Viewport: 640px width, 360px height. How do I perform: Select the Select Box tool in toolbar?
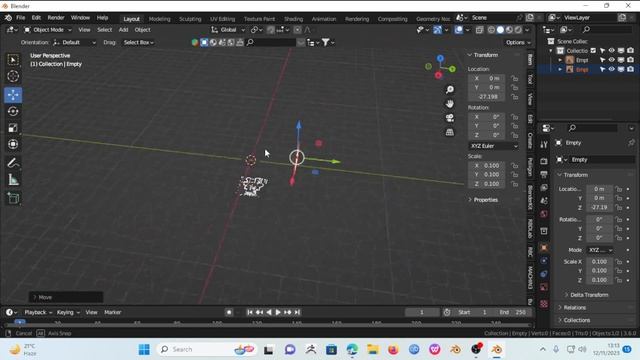pyautogui.click(x=13, y=60)
